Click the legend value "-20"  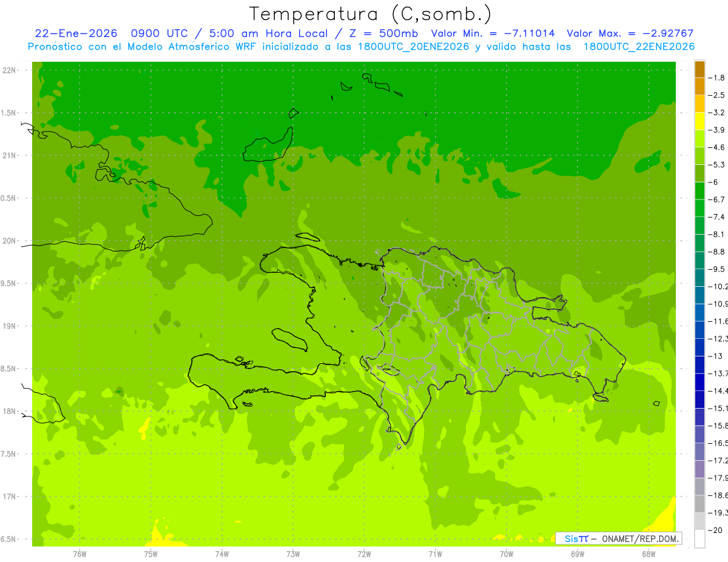point(715,530)
